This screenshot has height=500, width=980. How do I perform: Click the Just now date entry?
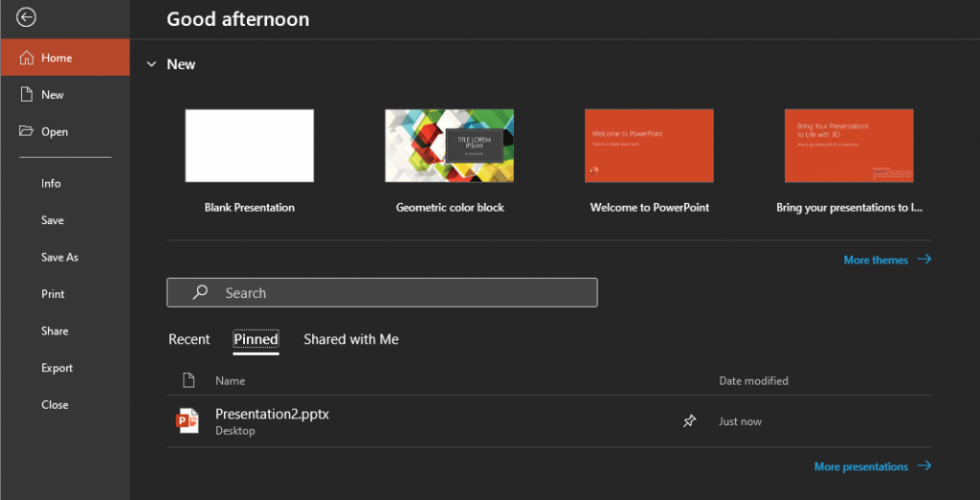[740, 421]
